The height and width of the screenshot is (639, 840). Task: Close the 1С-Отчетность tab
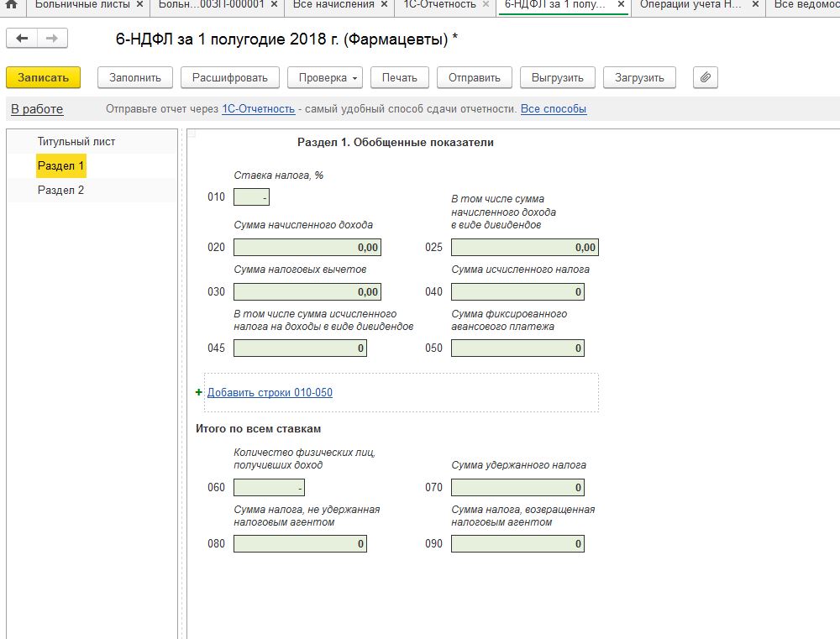(486, 5)
